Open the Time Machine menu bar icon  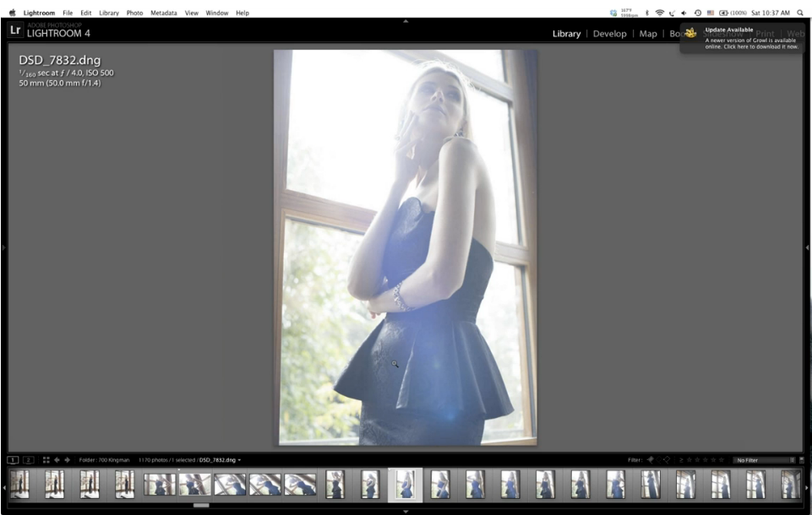pos(698,13)
